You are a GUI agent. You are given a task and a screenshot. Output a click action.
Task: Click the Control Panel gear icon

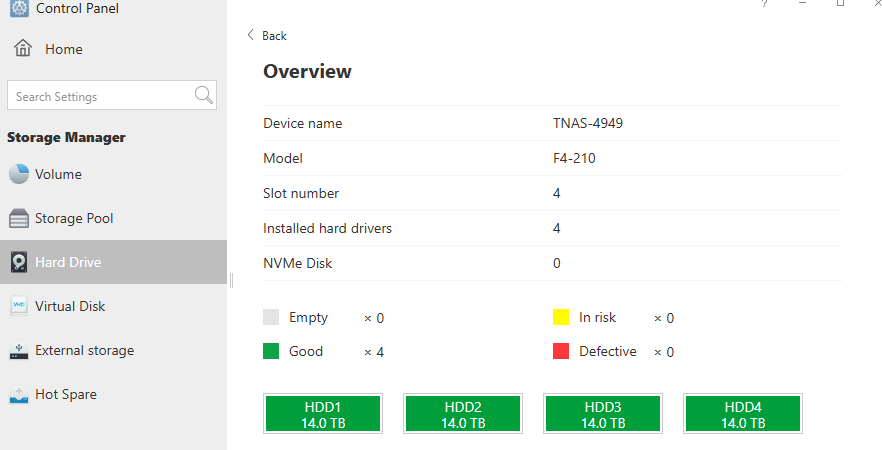(20, 8)
